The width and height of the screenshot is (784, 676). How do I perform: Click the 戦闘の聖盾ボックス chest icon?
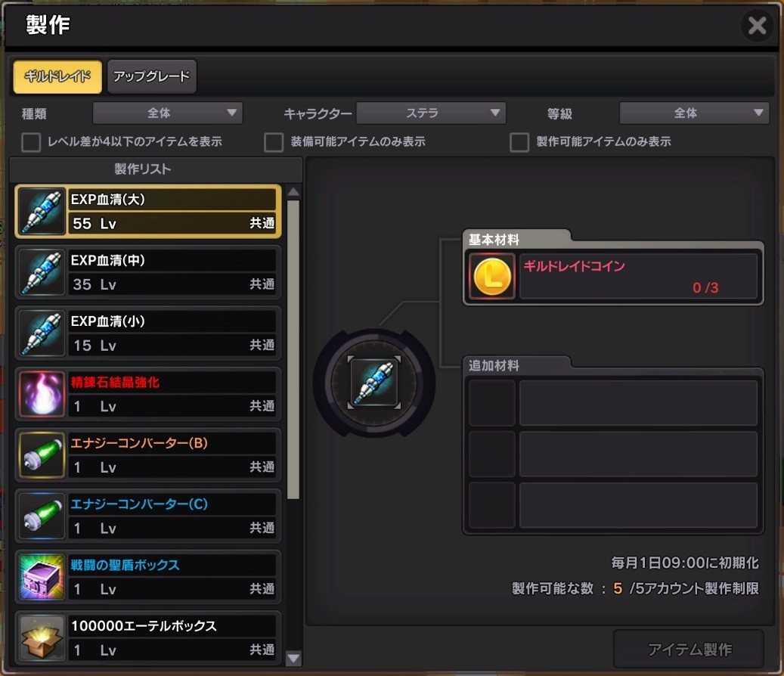pos(42,578)
